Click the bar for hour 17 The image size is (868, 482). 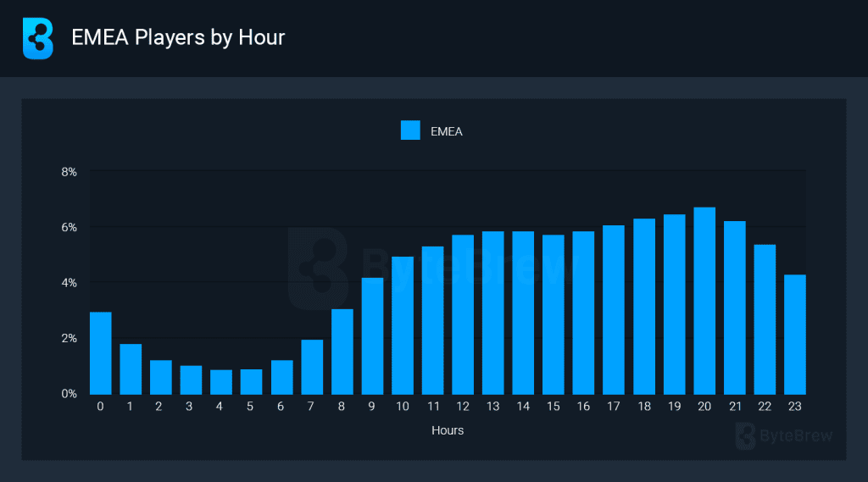coord(614,310)
